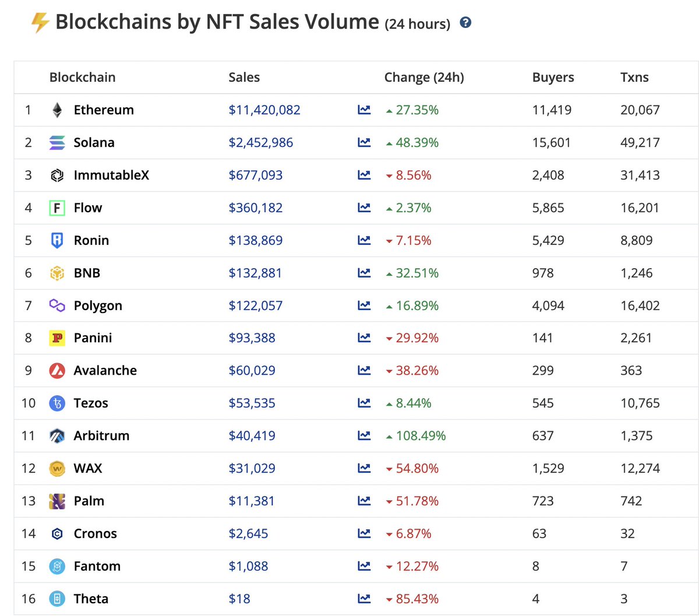Open BNB sales link $132,881

(255, 273)
